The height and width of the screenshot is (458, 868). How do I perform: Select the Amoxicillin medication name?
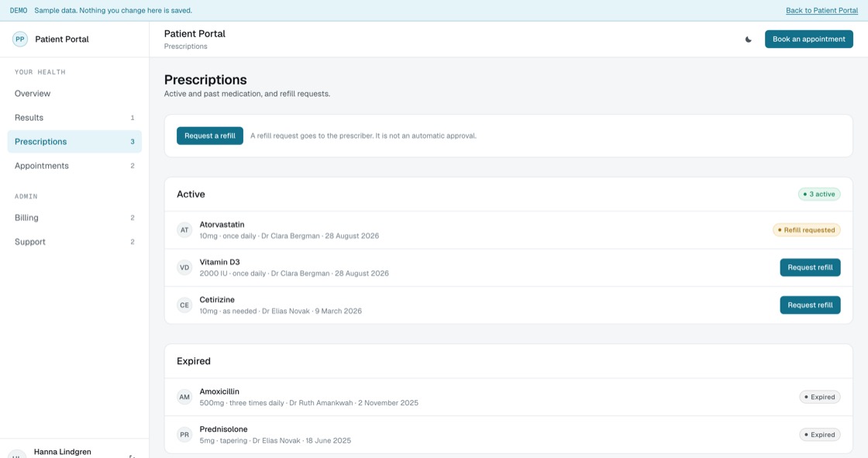click(x=219, y=391)
